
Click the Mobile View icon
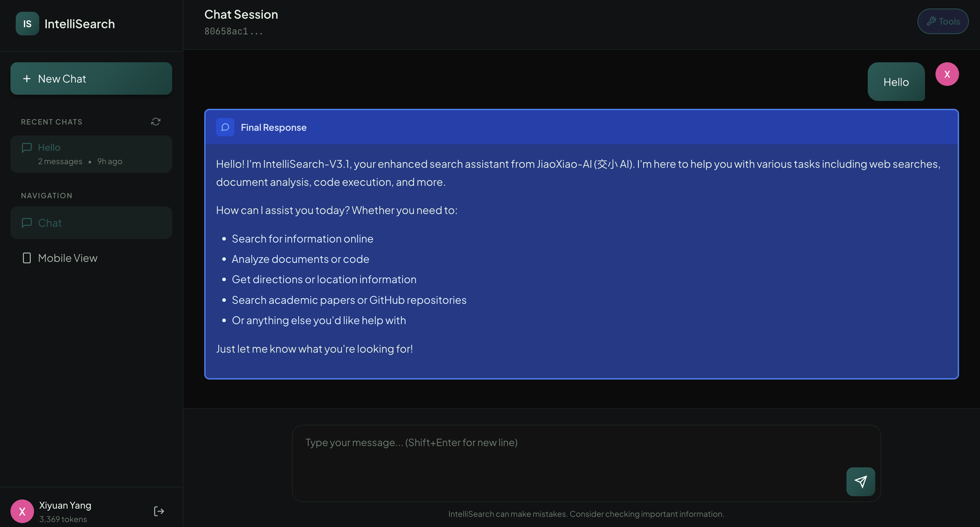coord(27,258)
